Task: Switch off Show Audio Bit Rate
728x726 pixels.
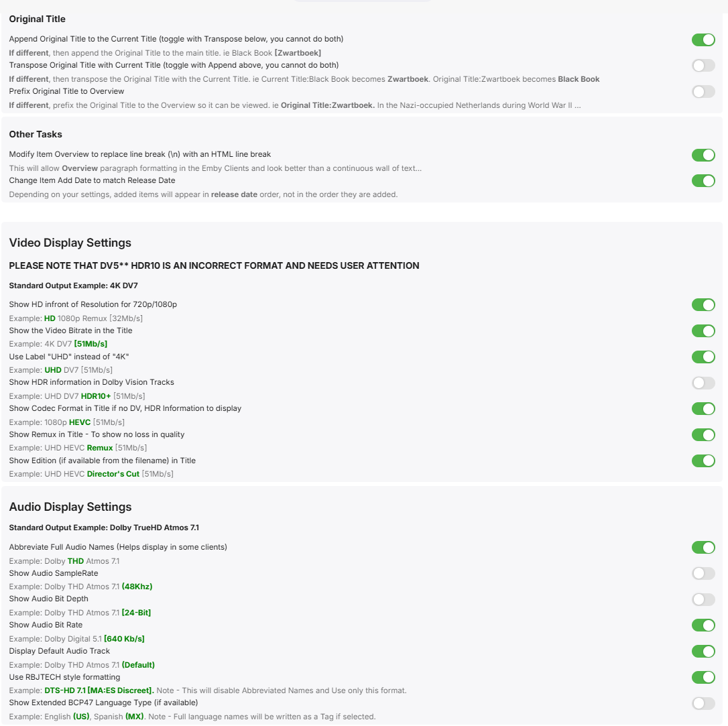Action: click(x=703, y=625)
